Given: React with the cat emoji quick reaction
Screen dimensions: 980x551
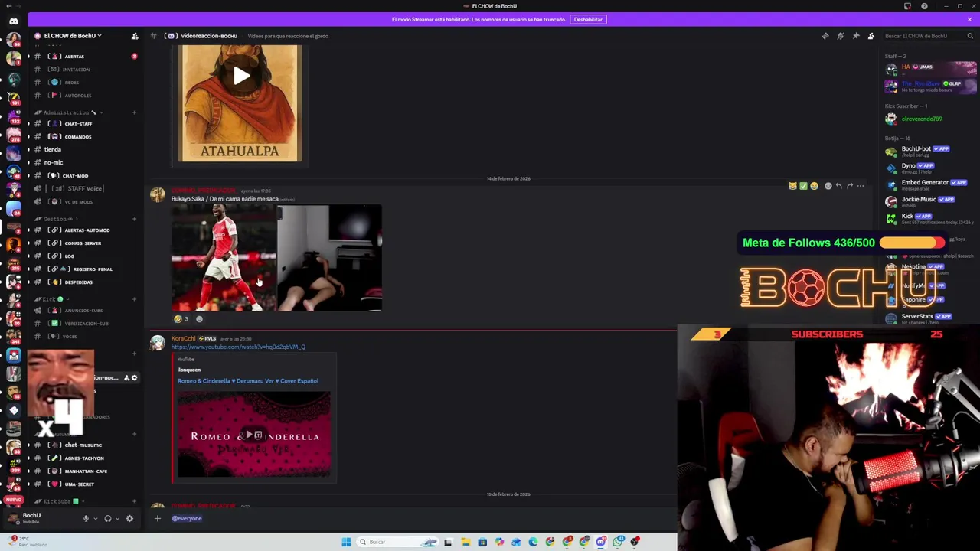Looking at the screenshot, I should coord(792,186).
